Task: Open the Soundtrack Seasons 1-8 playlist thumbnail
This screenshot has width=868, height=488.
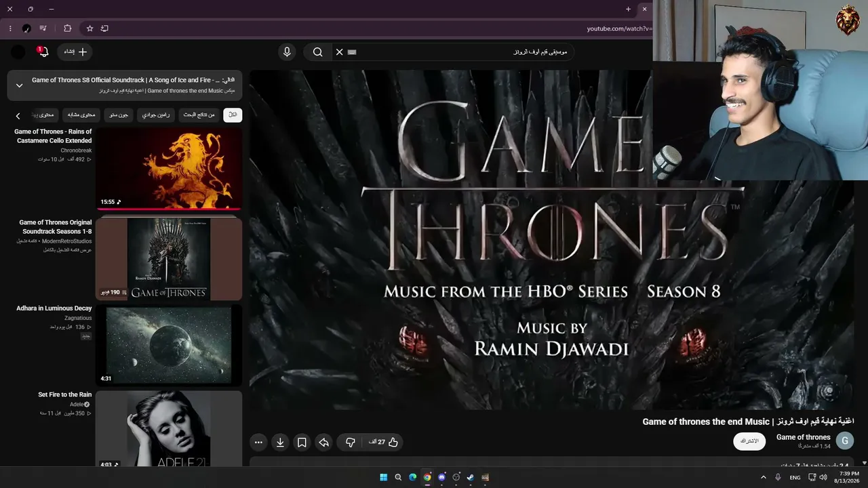Action: [168, 259]
